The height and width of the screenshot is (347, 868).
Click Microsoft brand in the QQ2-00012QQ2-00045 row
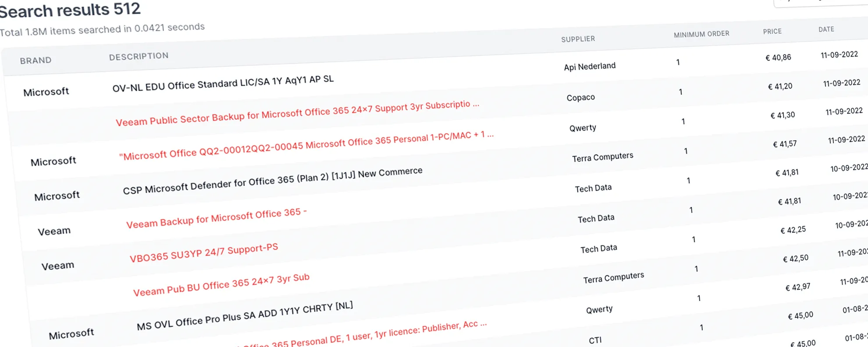(x=53, y=162)
